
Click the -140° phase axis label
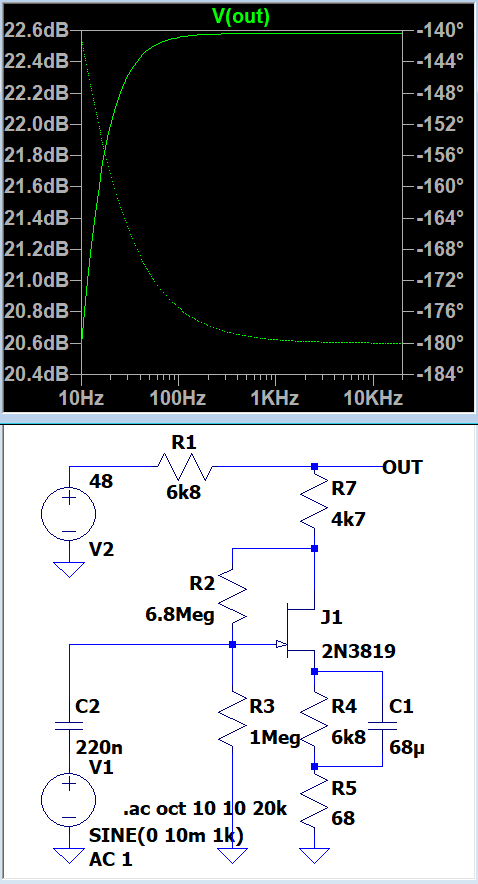click(x=440, y=30)
